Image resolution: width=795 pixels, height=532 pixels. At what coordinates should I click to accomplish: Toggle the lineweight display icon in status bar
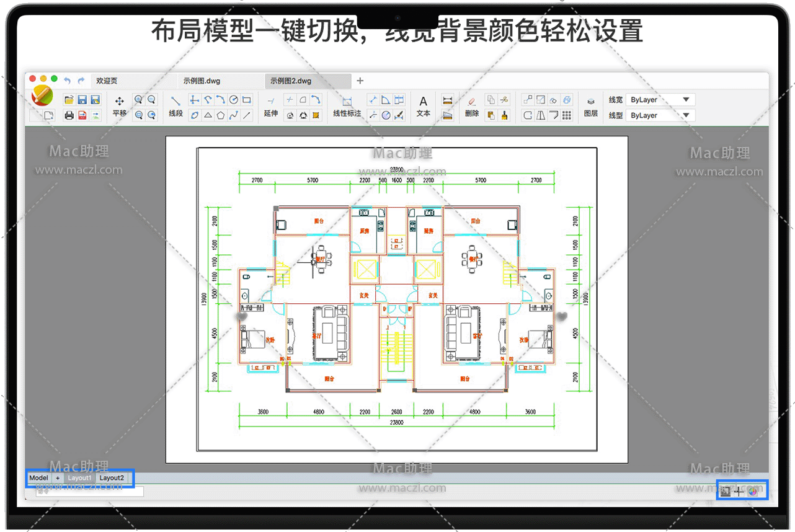pyautogui.click(x=725, y=492)
